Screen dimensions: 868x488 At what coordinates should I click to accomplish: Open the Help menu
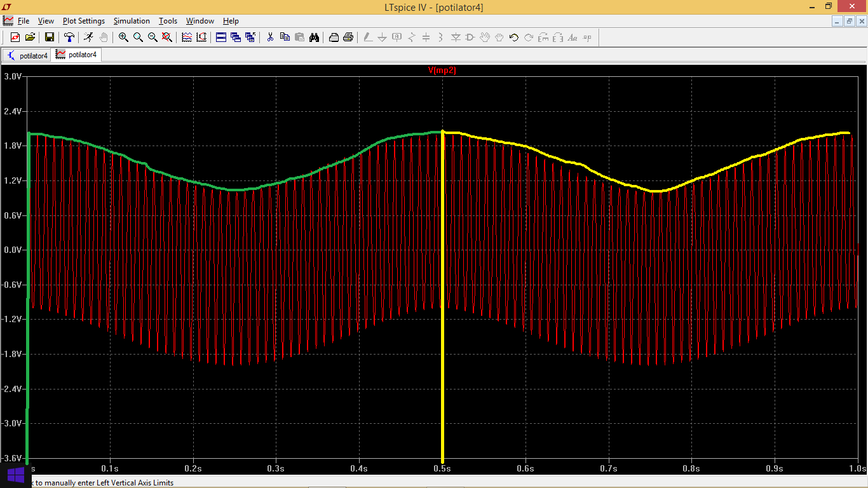pos(231,21)
